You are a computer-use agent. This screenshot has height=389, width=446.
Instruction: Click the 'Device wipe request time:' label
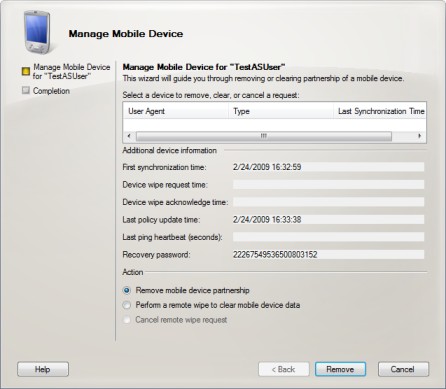165,185
